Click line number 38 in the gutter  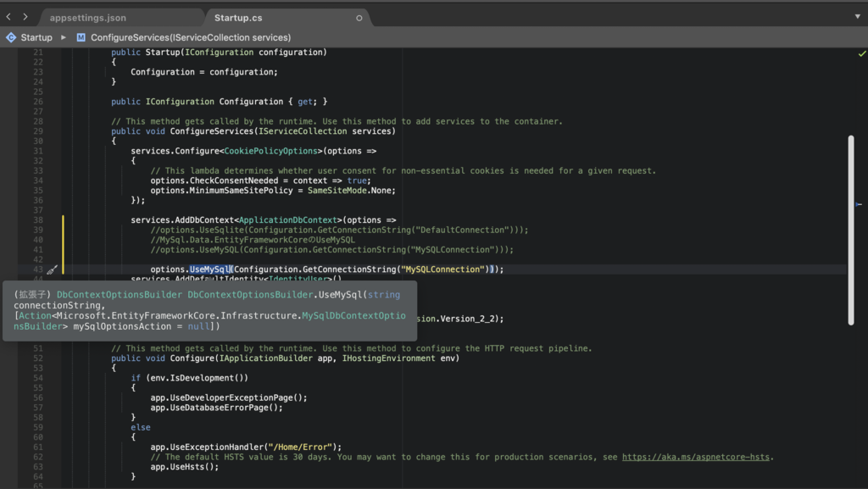pos(37,220)
